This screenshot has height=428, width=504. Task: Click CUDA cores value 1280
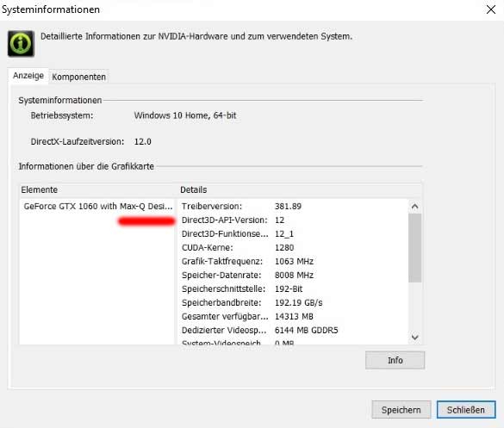284,248
